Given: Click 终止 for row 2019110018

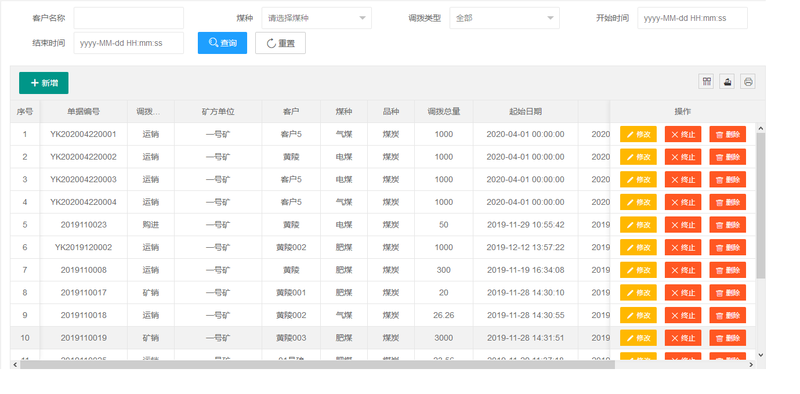Looking at the screenshot, I should coord(683,315).
